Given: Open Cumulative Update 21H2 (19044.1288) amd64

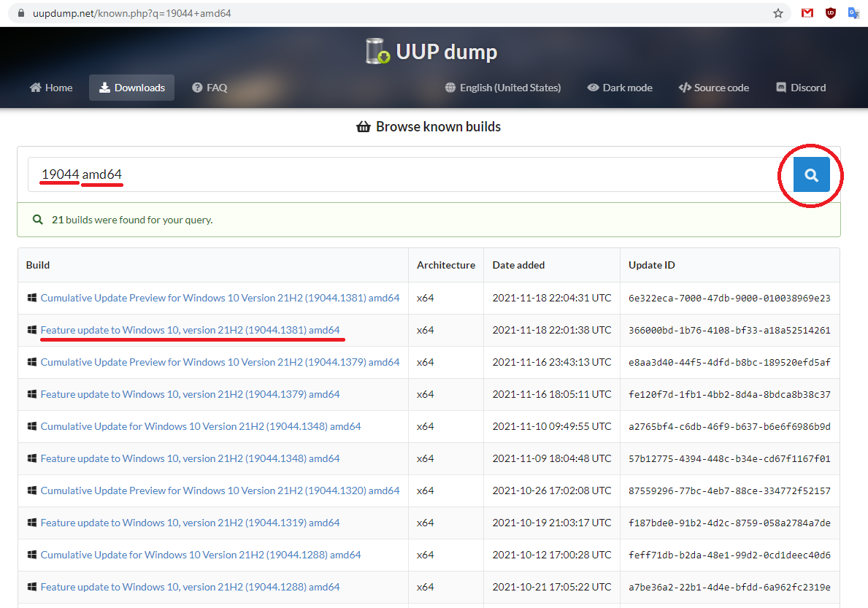Looking at the screenshot, I should 201,554.
